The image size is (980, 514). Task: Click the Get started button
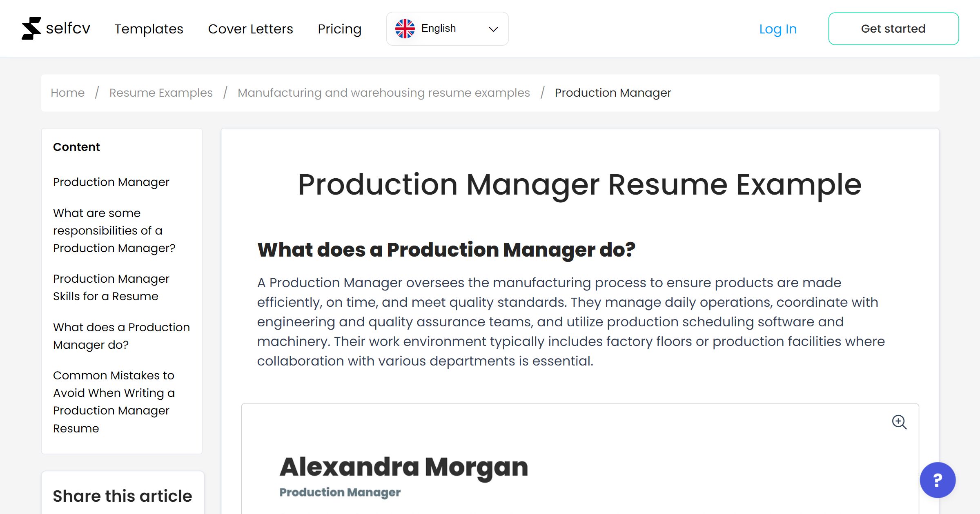pos(893,28)
